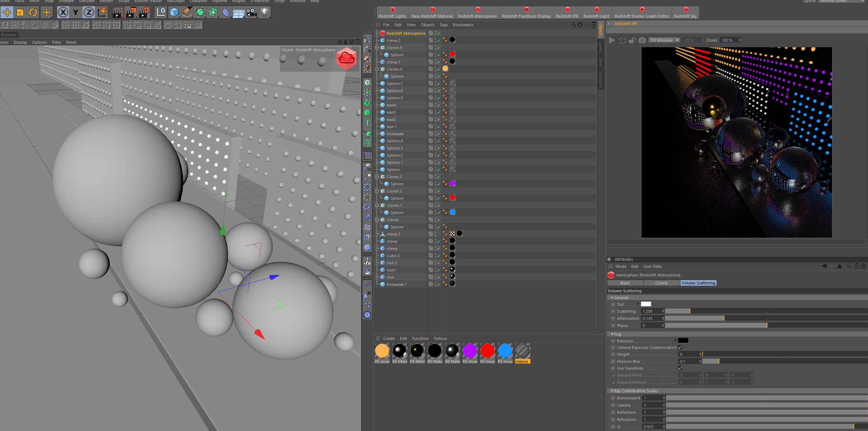This screenshot has width=868, height=431.
Task: Select Redshift Atmosphere in object list
Action: click(x=406, y=33)
